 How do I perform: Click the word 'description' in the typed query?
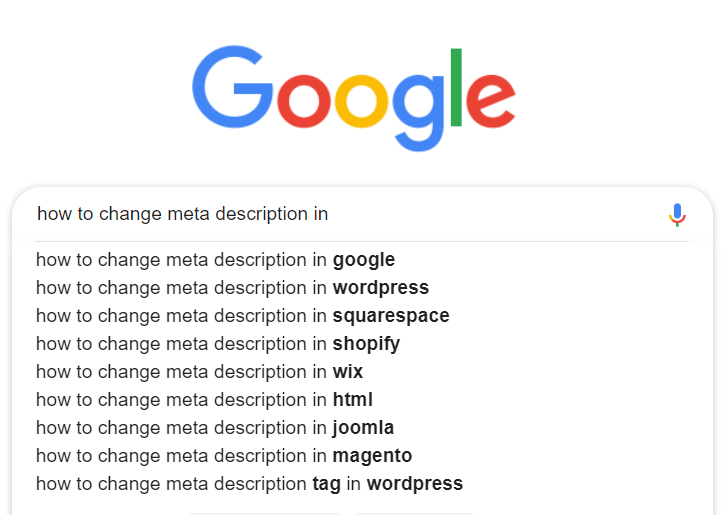pos(260,214)
